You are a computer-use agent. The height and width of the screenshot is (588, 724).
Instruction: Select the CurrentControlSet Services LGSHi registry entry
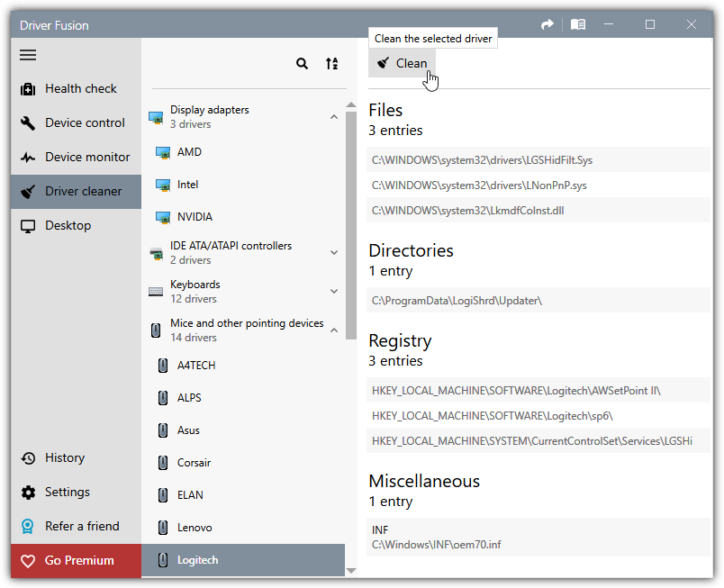538,440
